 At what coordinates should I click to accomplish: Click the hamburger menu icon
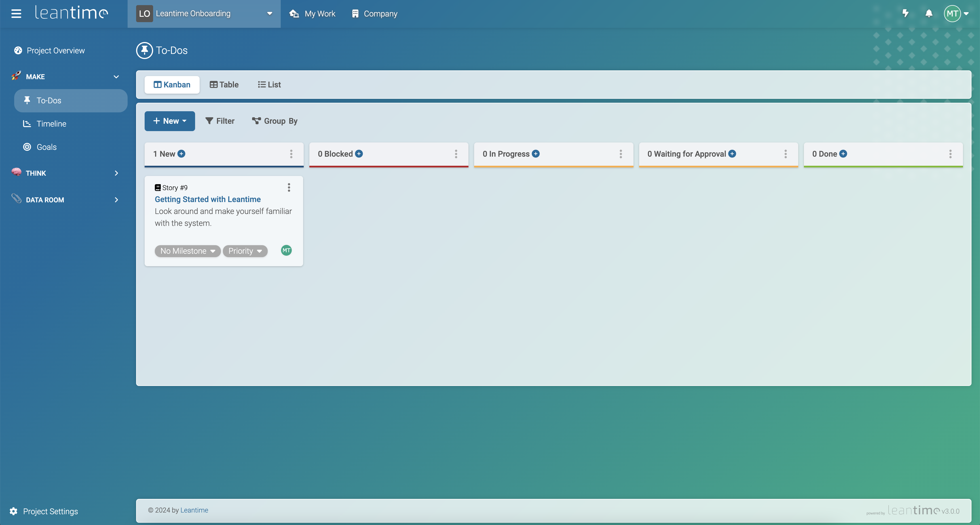coord(16,14)
